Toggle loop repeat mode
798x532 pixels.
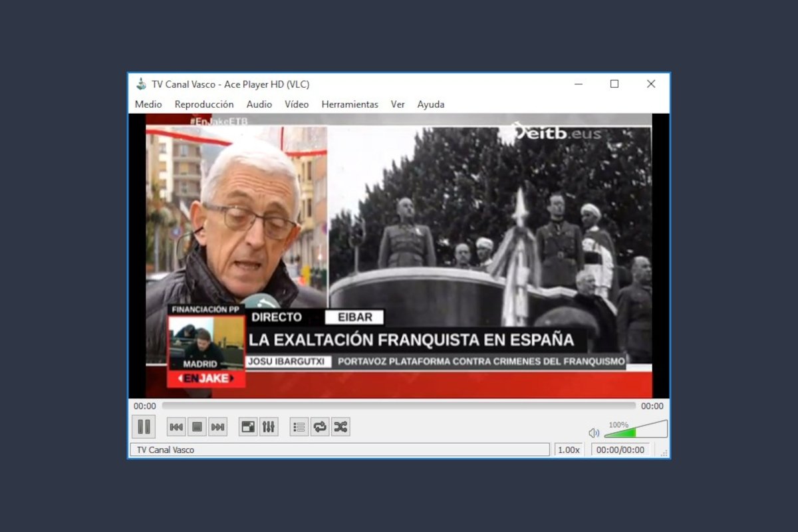click(320, 427)
